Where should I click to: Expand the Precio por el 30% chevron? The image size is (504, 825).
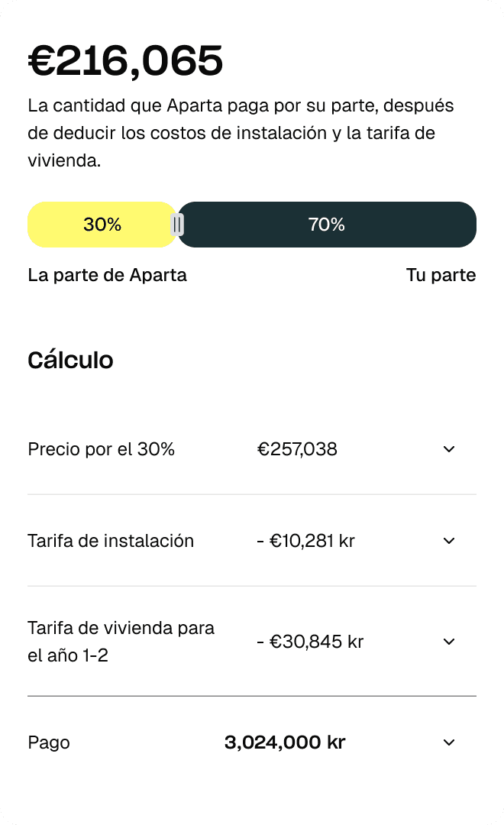449,449
